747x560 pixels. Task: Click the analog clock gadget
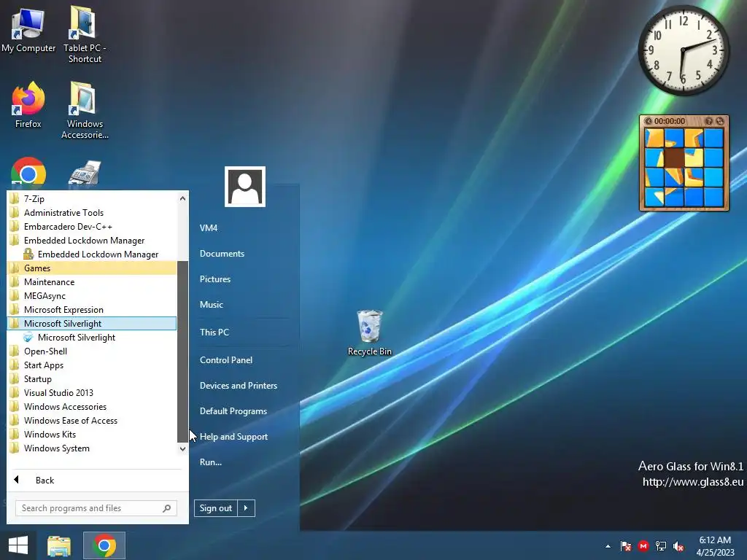click(x=683, y=50)
